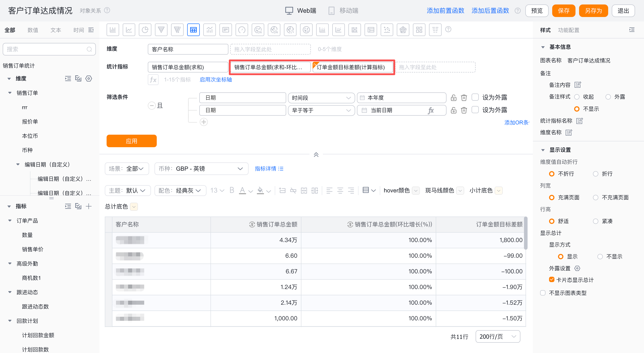Add a new indicator with plus icon
The image size is (644, 353).
coord(88,206)
